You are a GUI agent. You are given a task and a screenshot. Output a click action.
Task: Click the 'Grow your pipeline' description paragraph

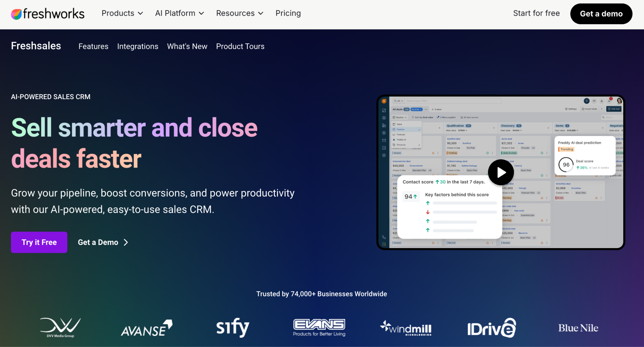[x=153, y=201]
